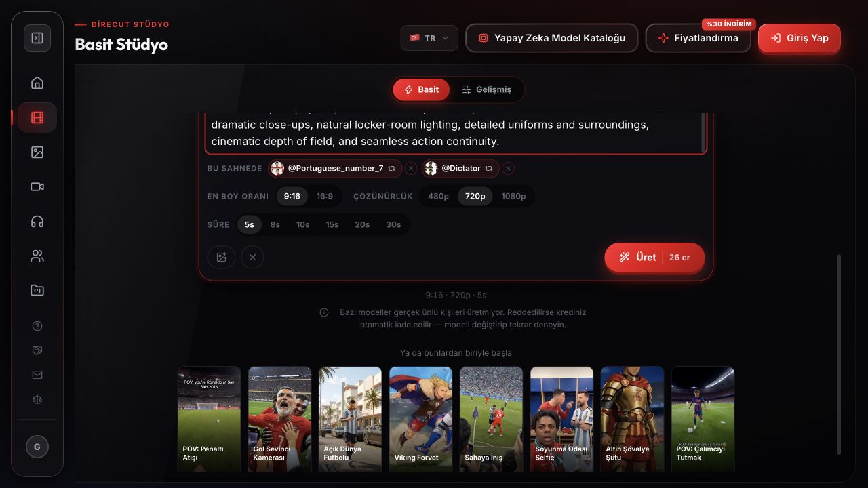
Task: Open the video camera sidebar icon
Action: [x=37, y=187]
